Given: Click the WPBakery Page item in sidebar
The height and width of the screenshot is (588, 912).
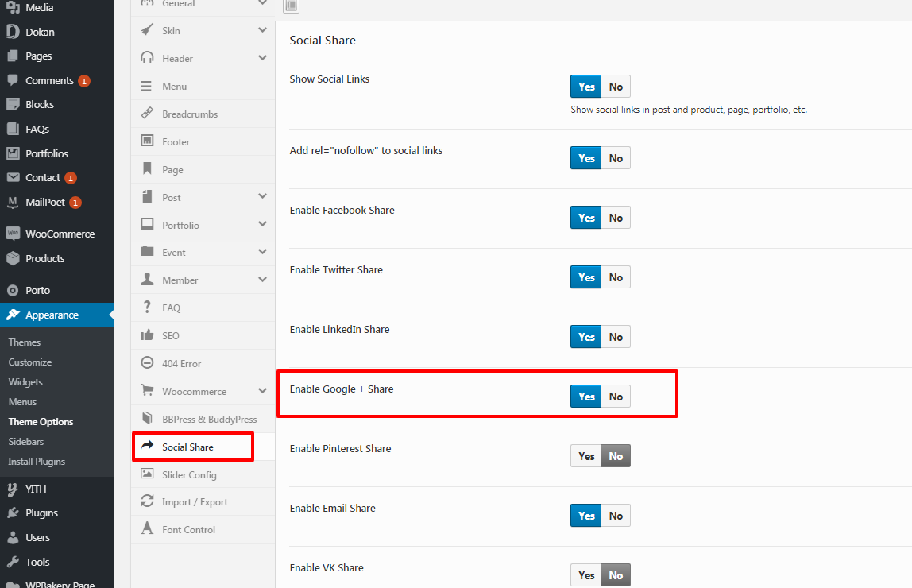Looking at the screenshot, I should (57, 583).
